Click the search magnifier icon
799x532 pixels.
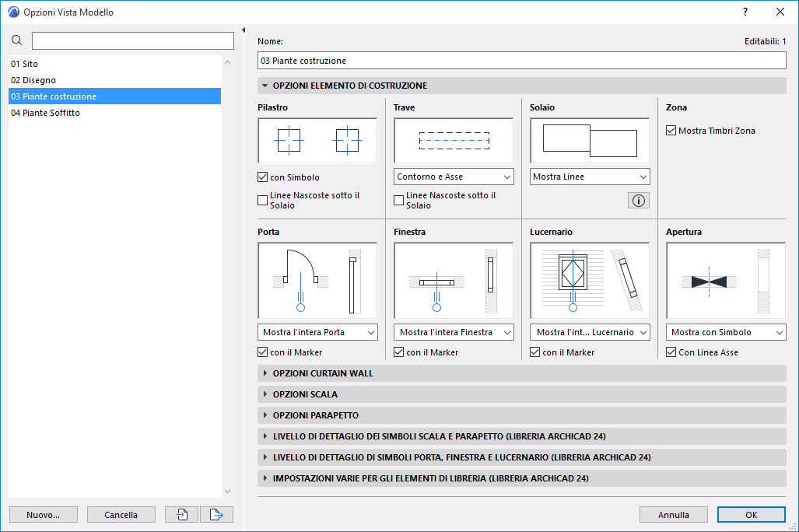[x=16, y=40]
